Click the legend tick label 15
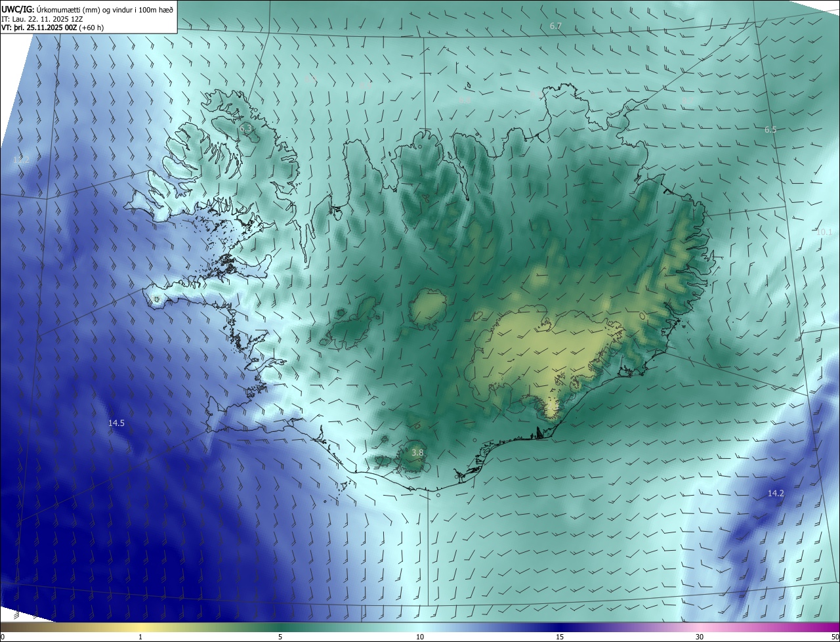The width and height of the screenshot is (840, 642). point(560,637)
